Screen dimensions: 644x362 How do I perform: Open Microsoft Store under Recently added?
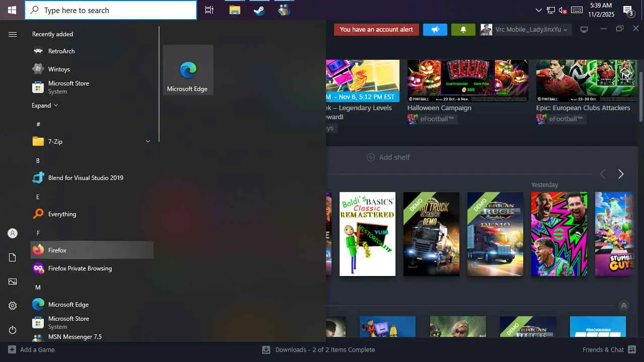pyautogui.click(x=92, y=87)
